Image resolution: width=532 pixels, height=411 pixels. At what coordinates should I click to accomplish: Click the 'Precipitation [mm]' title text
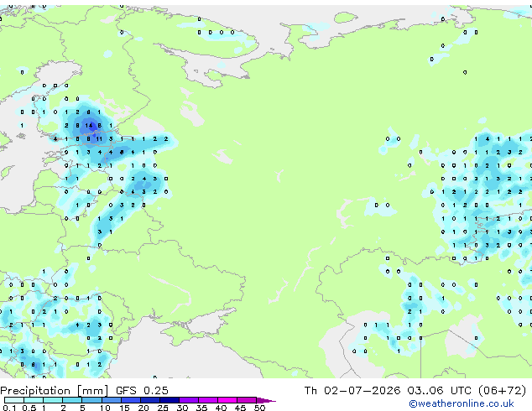pos(55,391)
